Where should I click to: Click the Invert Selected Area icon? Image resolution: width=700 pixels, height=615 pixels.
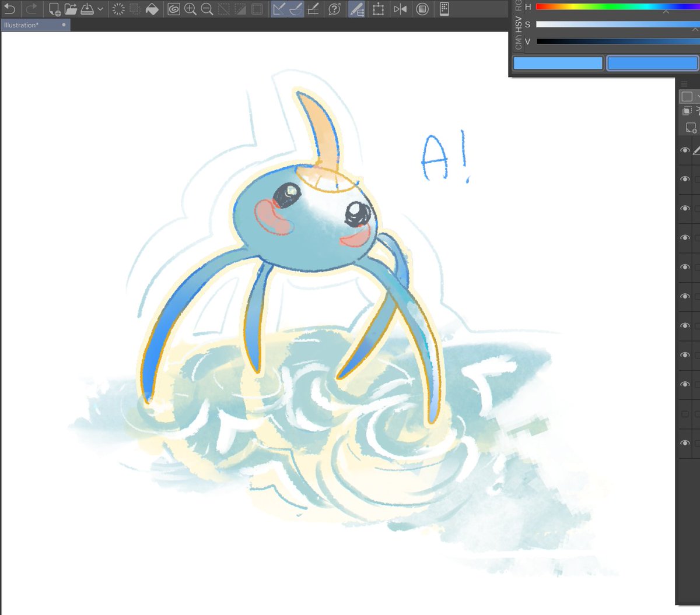pyautogui.click(x=240, y=9)
